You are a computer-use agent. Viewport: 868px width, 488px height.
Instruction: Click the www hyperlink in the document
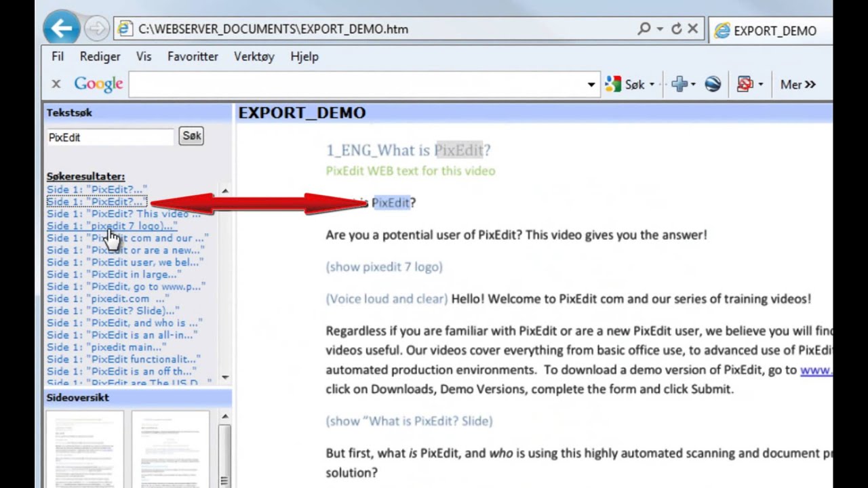point(816,370)
